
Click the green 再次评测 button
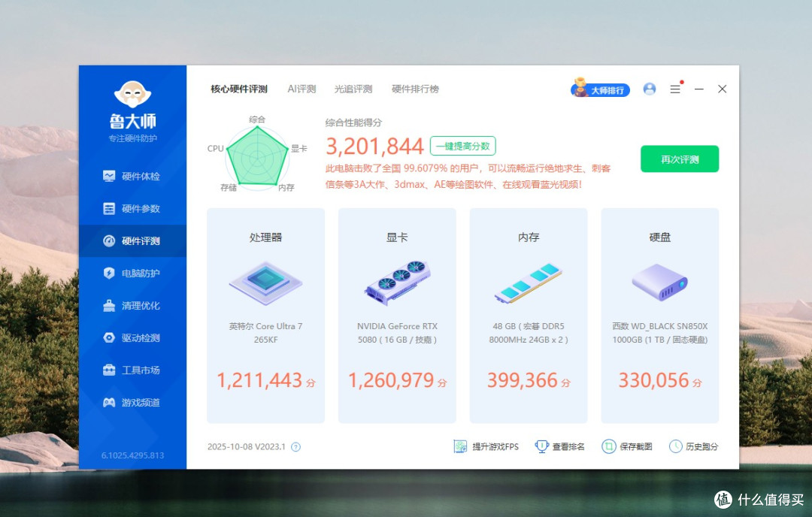[x=680, y=159]
